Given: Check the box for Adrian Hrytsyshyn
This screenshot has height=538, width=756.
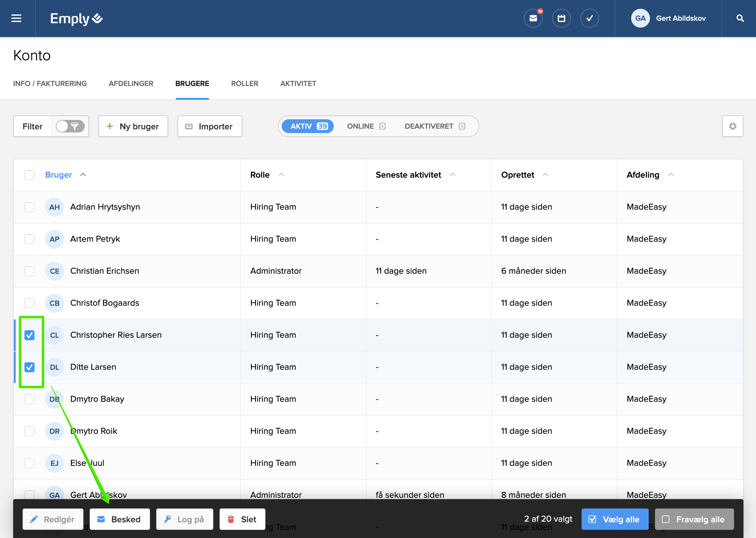Looking at the screenshot, I should [29, 207].
